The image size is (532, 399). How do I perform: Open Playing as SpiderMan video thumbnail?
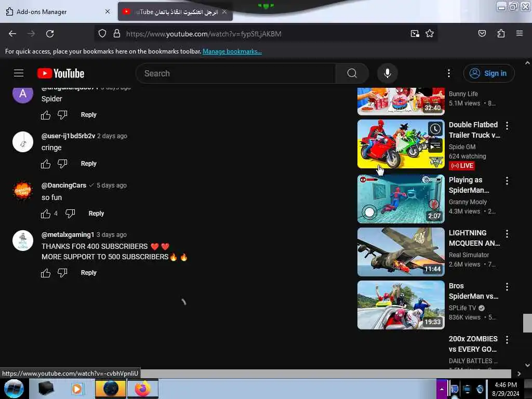click(401, 199)
